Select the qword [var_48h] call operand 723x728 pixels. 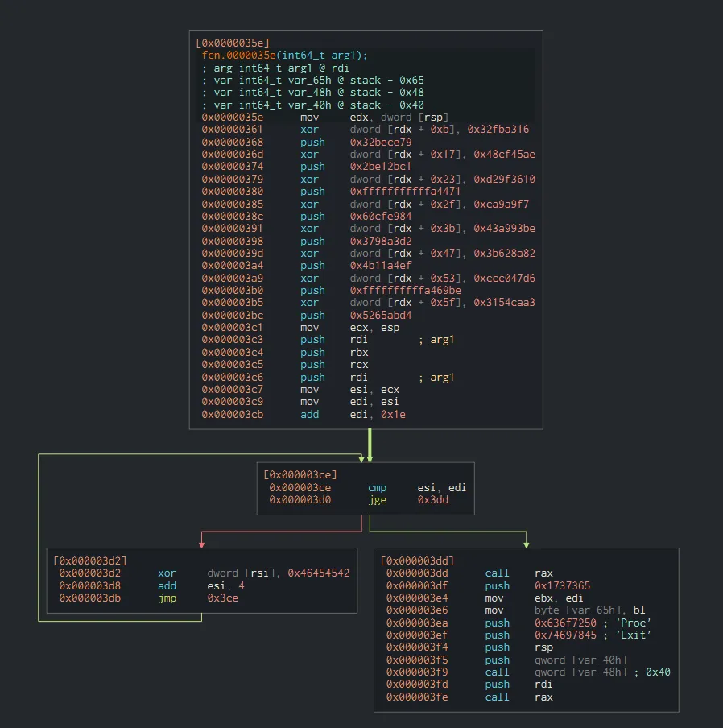point(580,672)
